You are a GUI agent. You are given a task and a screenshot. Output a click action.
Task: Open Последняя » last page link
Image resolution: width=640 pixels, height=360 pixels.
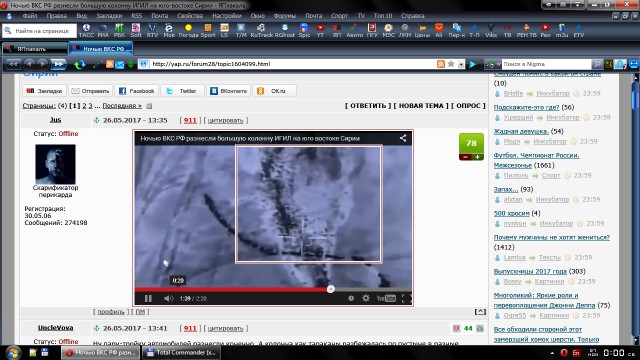[122, 106]
